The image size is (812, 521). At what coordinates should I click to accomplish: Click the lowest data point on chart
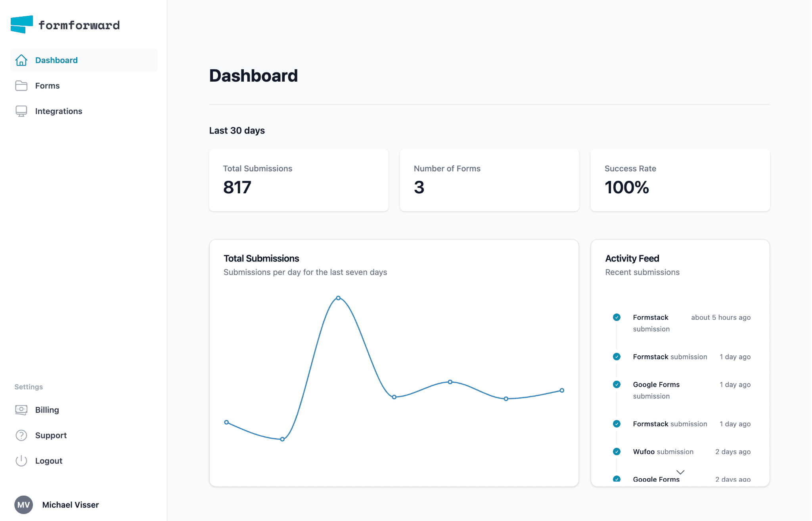(282, 439)
